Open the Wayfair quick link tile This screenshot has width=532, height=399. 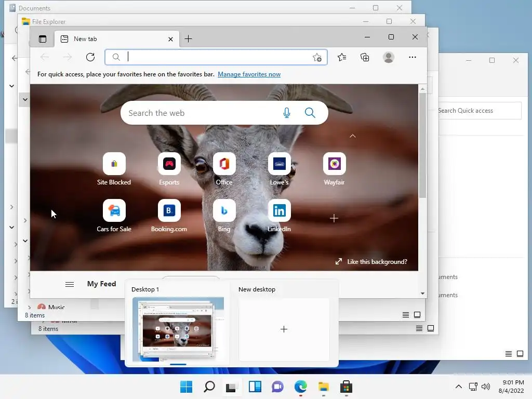click(x=334, y=169)
